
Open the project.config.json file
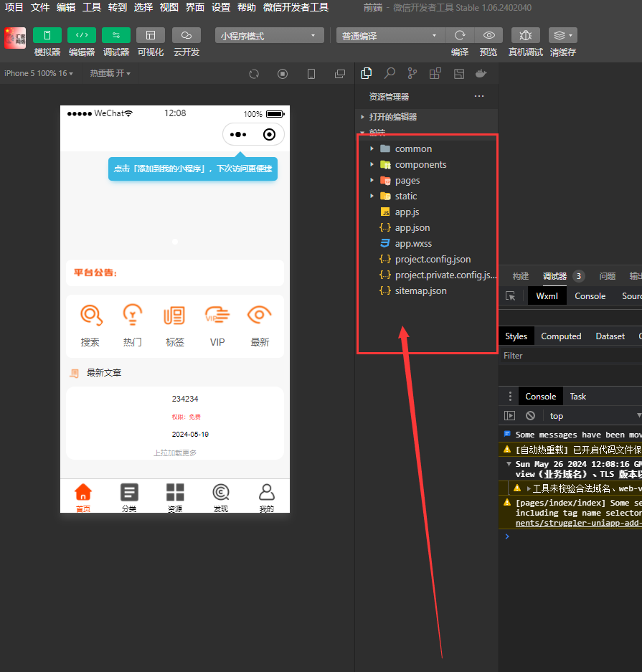[426, 260]
